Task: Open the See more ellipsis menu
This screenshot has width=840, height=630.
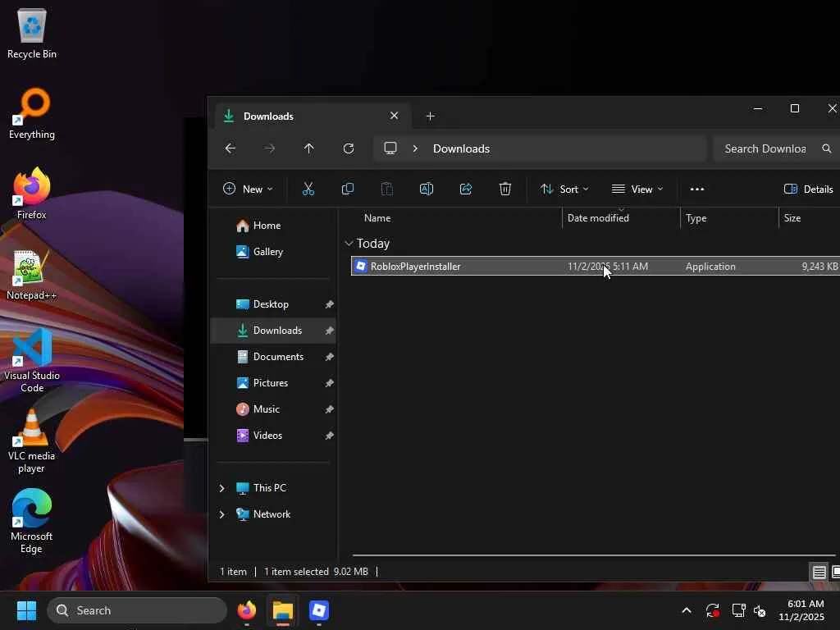Action: [x=697, y=189]
